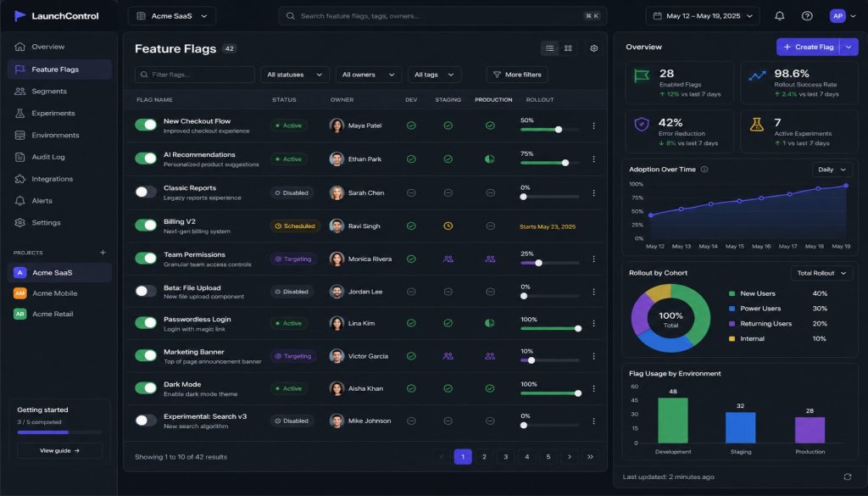Click the Filter flags input

(x=194, y=75)
